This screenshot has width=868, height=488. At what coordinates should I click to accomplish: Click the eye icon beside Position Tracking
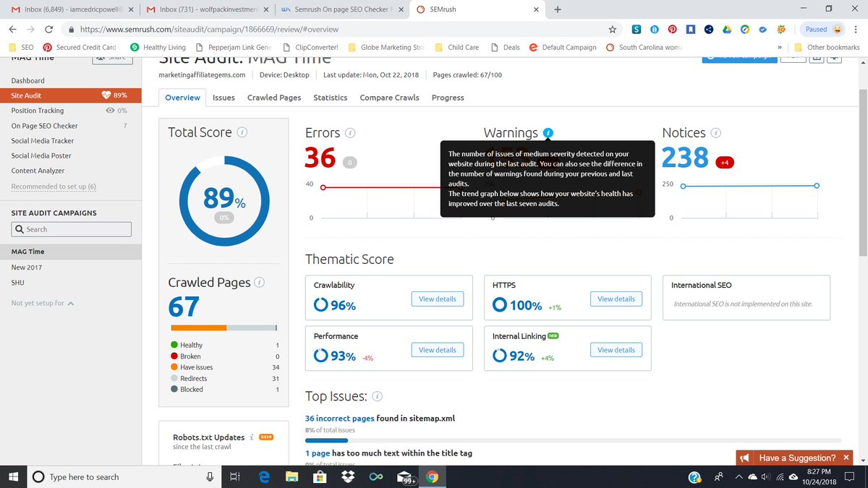pos(110,111)
